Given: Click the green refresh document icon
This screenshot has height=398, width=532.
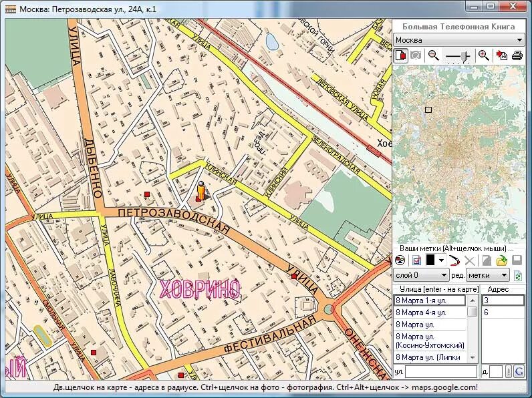Looking at the screenshot, I should [518, 276].
